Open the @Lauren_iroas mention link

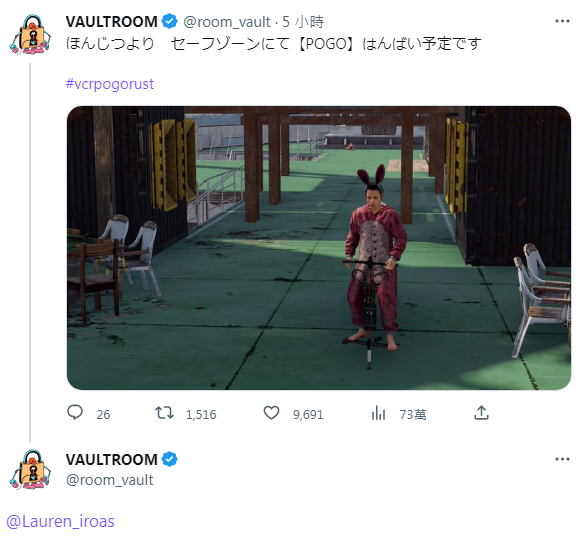pos(60,521)
